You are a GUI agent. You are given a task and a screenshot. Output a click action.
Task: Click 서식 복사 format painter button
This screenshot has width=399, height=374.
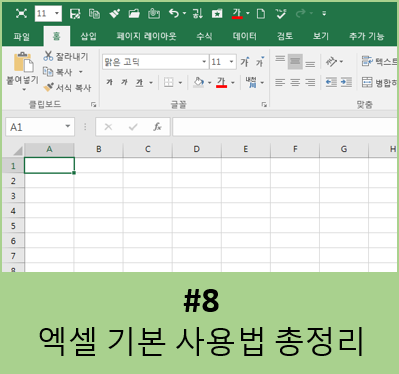(x=68, y=88)
